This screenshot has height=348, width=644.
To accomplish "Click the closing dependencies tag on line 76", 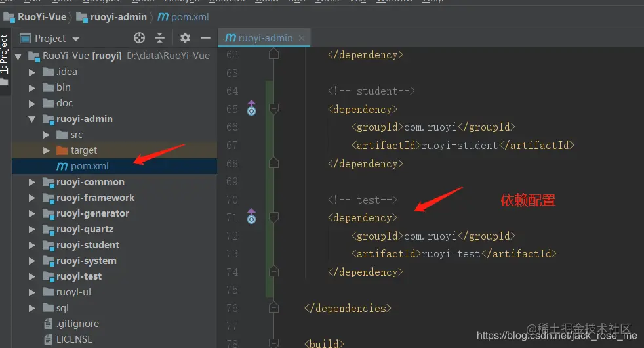I will pos(348,309).
